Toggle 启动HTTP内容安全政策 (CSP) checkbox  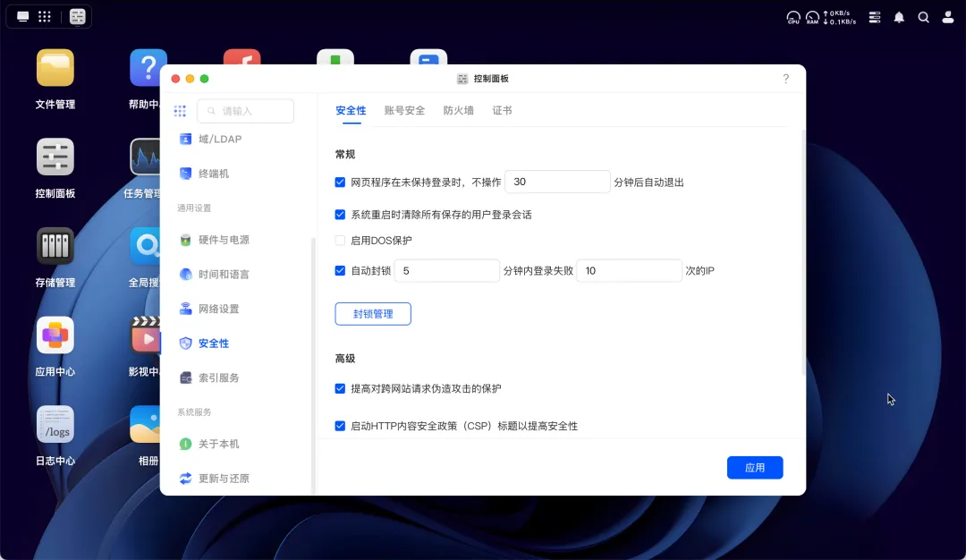click(340, 426)
